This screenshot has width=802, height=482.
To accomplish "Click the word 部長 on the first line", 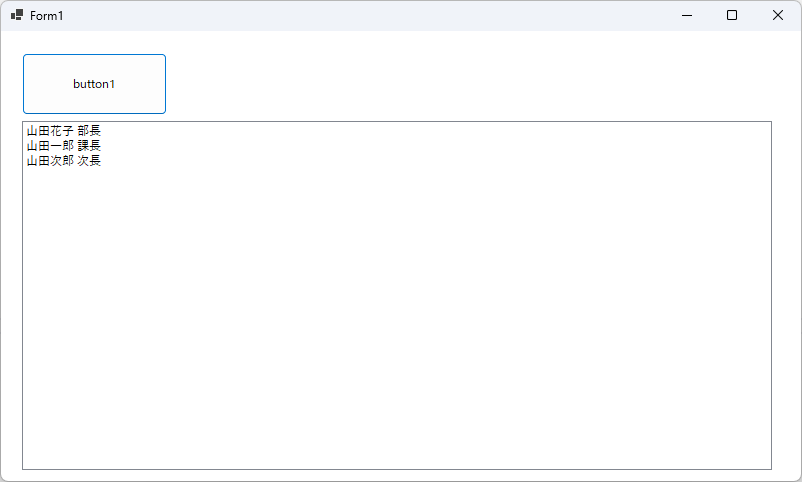I will click(89, 131).
